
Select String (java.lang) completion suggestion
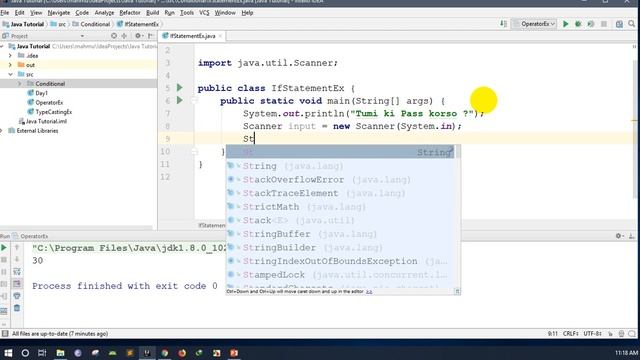[x=340, y=166]
